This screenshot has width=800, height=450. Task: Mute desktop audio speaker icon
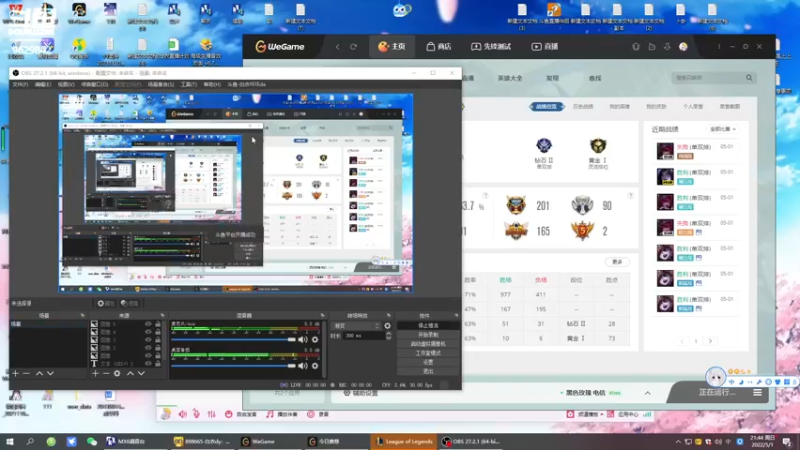(303, 365)
